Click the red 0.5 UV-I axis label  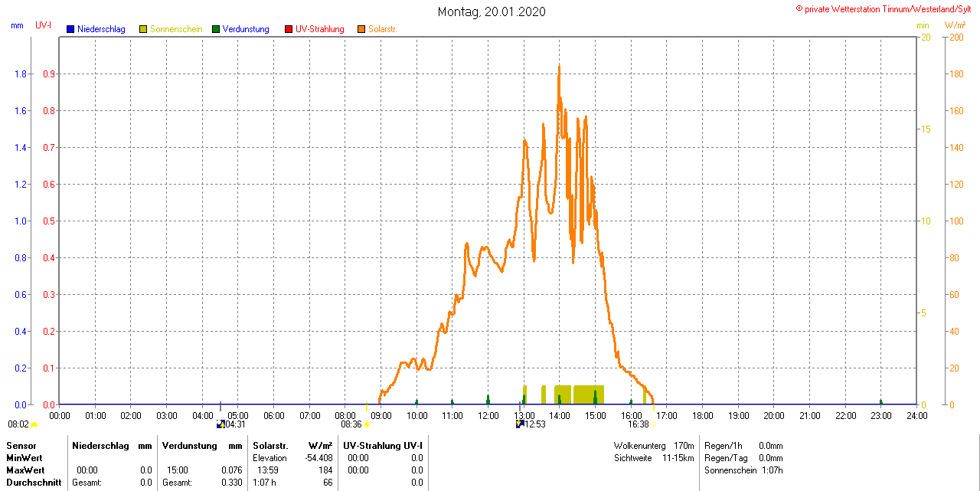(47, 221)
